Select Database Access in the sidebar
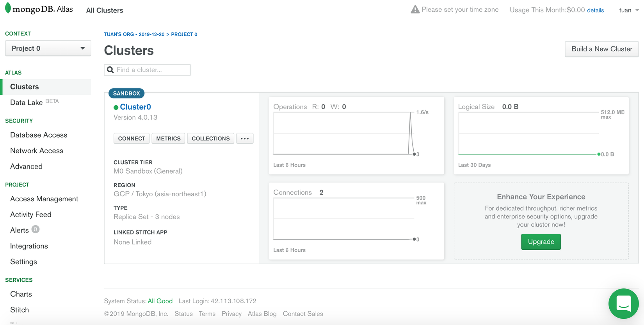644x325 pixels. pyautogui.click(x=39, y=135)
